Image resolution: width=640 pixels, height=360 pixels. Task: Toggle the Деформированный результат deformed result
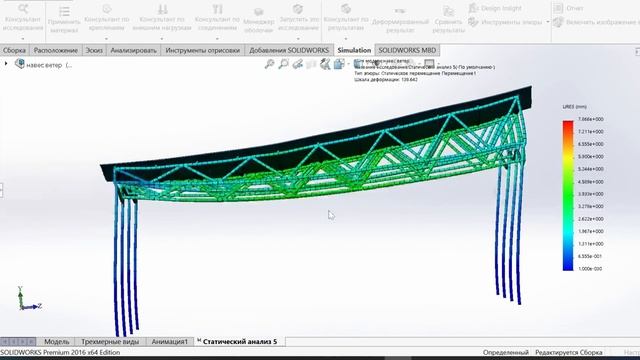[400, 20]
